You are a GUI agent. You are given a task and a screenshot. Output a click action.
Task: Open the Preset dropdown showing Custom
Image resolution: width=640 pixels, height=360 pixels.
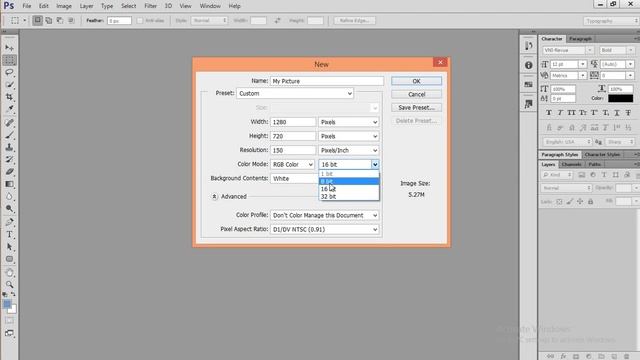(295, 93)
